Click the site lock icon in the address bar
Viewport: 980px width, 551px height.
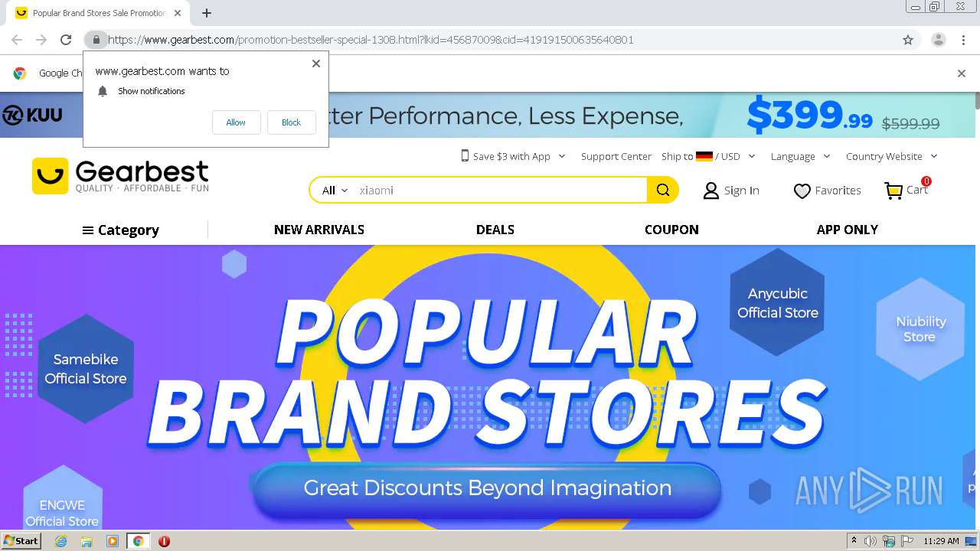coord(96,40)
